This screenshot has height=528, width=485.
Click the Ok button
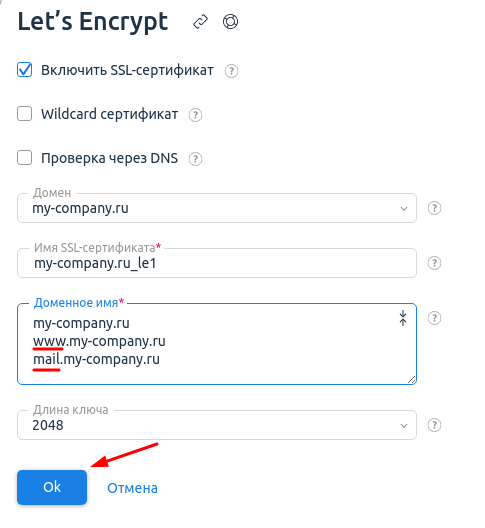point(52,487)
